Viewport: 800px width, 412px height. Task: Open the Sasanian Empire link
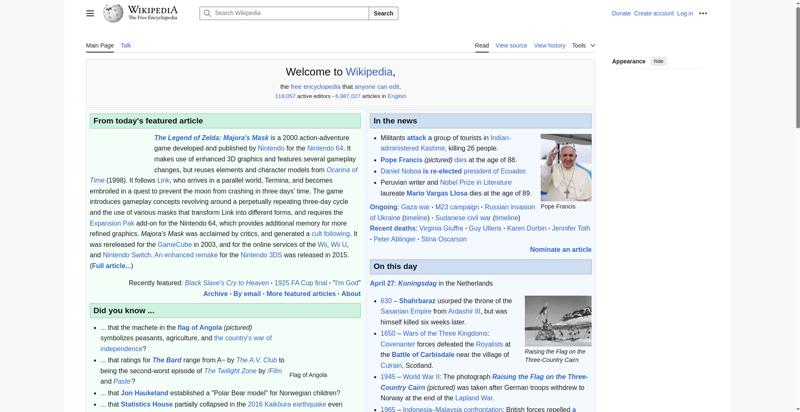point(406,312)
